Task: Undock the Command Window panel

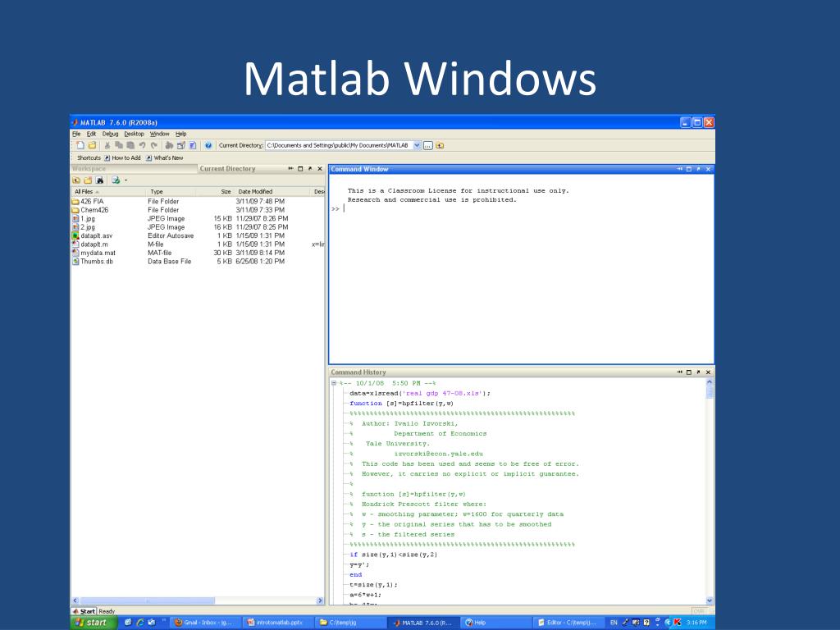Action: coord(699,169)
